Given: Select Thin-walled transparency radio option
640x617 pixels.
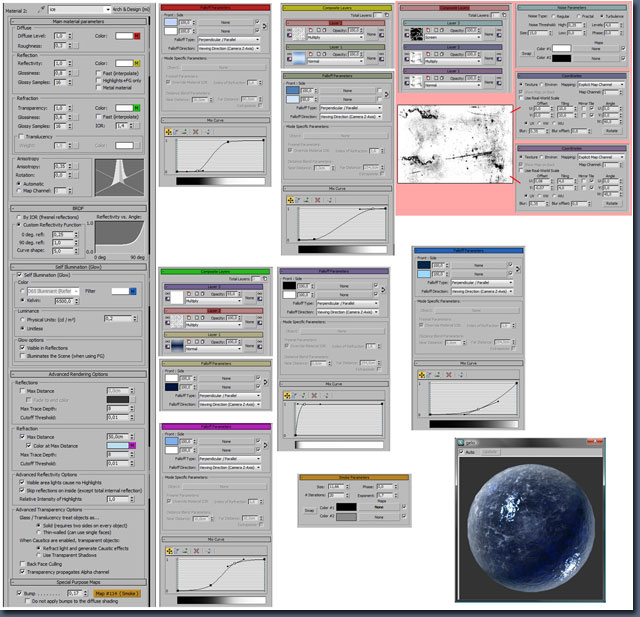Looking at the screenshot, I should 39,532.
